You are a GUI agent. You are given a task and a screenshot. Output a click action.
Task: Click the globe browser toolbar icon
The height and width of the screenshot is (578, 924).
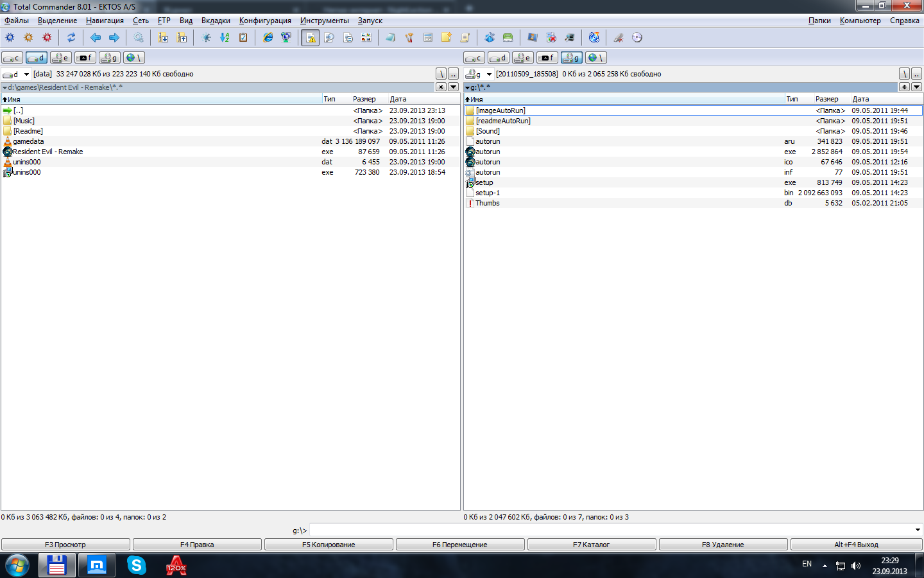click(594, 37)
